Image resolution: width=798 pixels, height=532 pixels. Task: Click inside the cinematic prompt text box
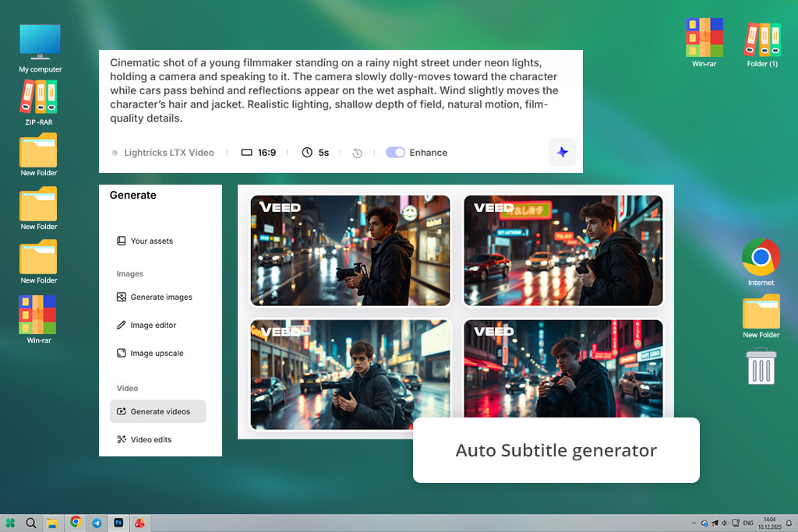336,90
